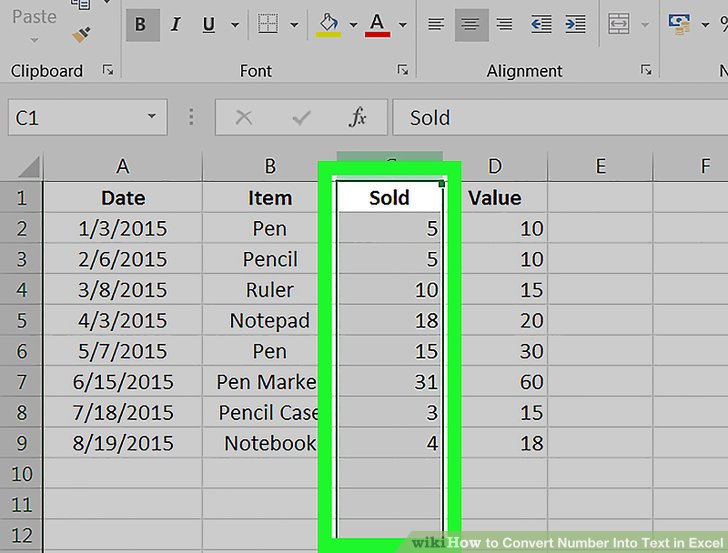Click Decrease Indent icon

[x=541, y=24]
